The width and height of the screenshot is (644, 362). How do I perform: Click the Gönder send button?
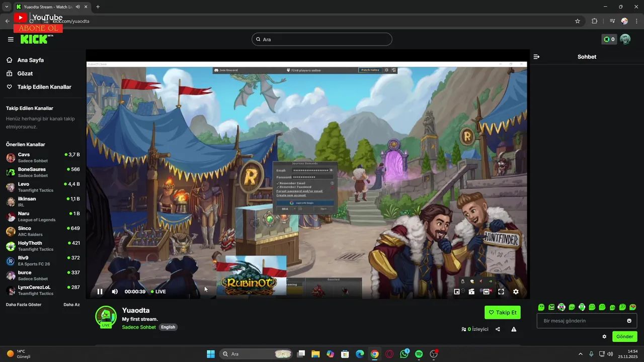tap(625, 337)
